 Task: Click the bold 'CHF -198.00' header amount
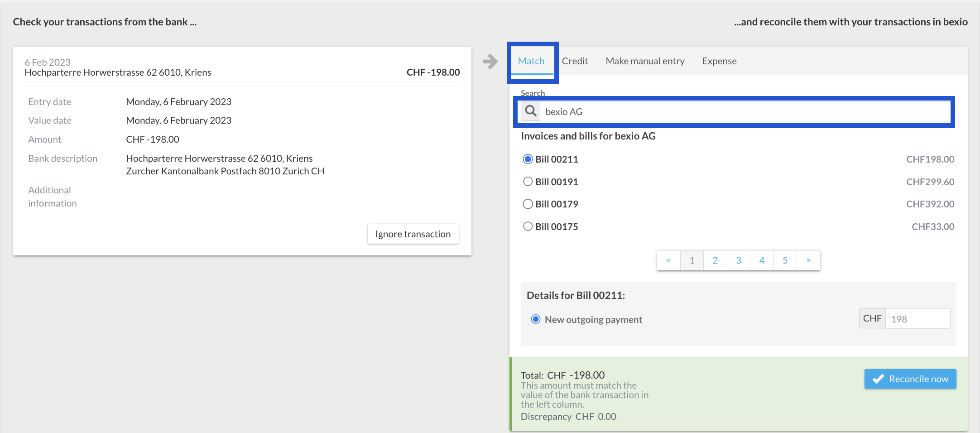(433, 72)
